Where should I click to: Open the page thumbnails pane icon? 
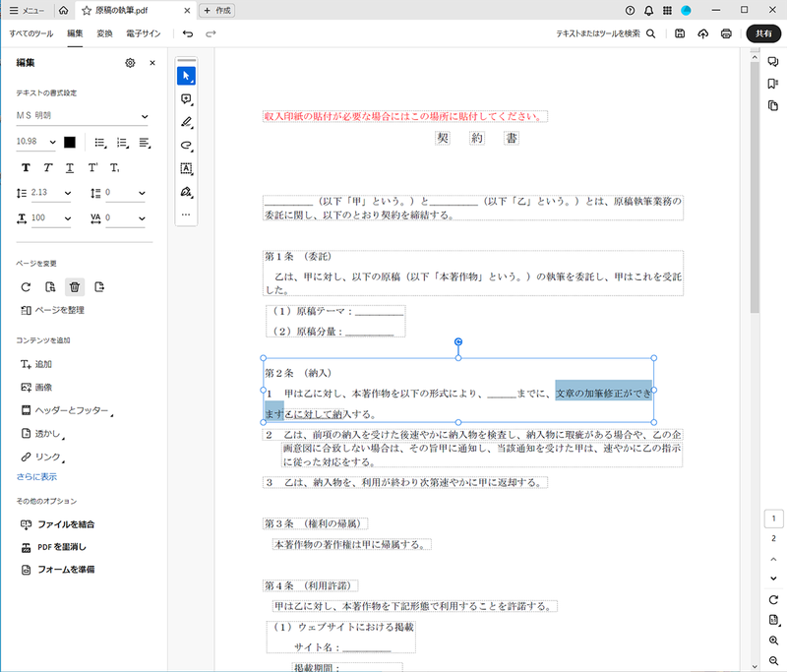coord(773,106)
